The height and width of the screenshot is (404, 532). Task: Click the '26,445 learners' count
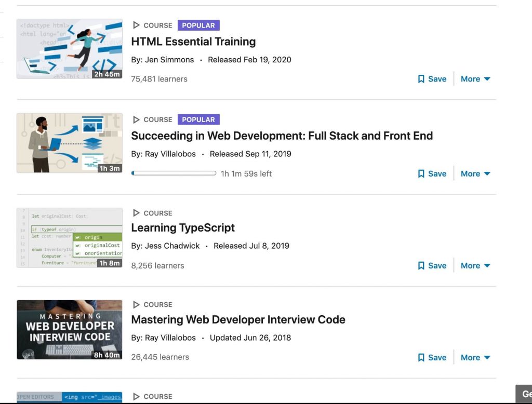pyautogui.click(x=160, y=357)
